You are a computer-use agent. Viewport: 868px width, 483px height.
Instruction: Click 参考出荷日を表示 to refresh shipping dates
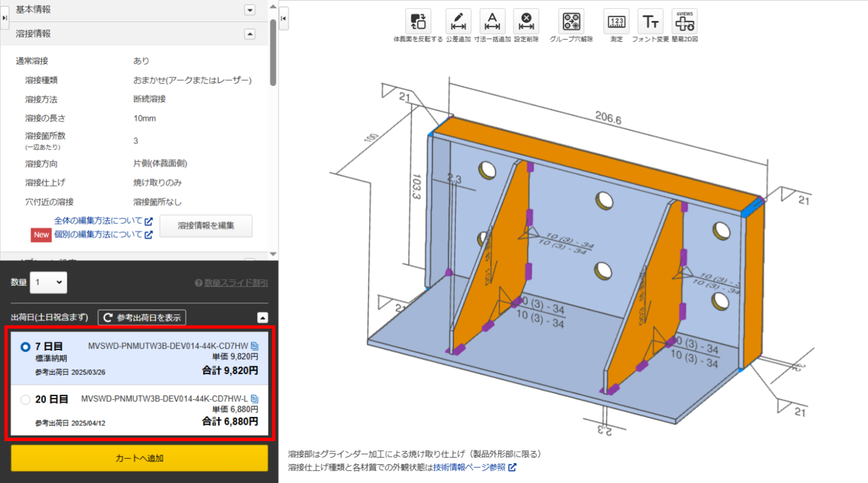(x=142, y=317)
